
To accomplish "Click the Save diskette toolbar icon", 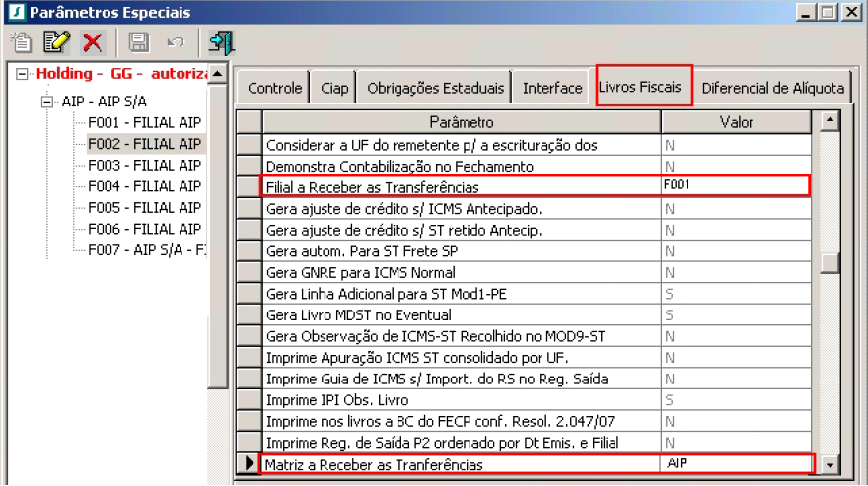I will tap(138, 42).
